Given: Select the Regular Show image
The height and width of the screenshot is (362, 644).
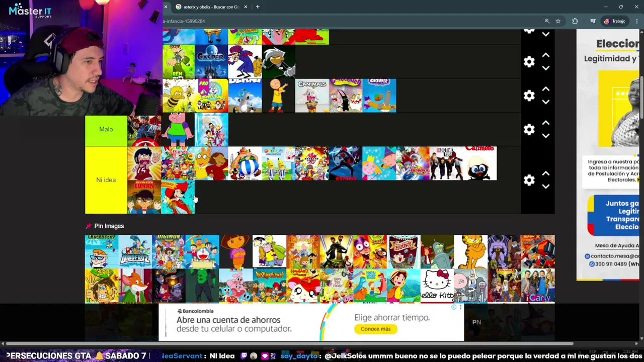Looking at the screenshot, I should [470, 286].
